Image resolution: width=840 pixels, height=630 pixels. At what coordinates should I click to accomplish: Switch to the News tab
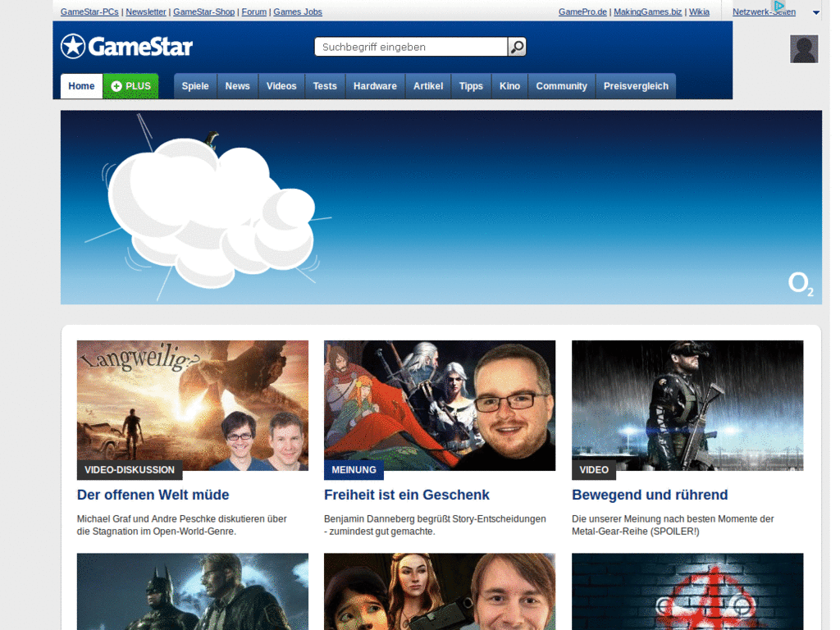(x=237, y=85)
